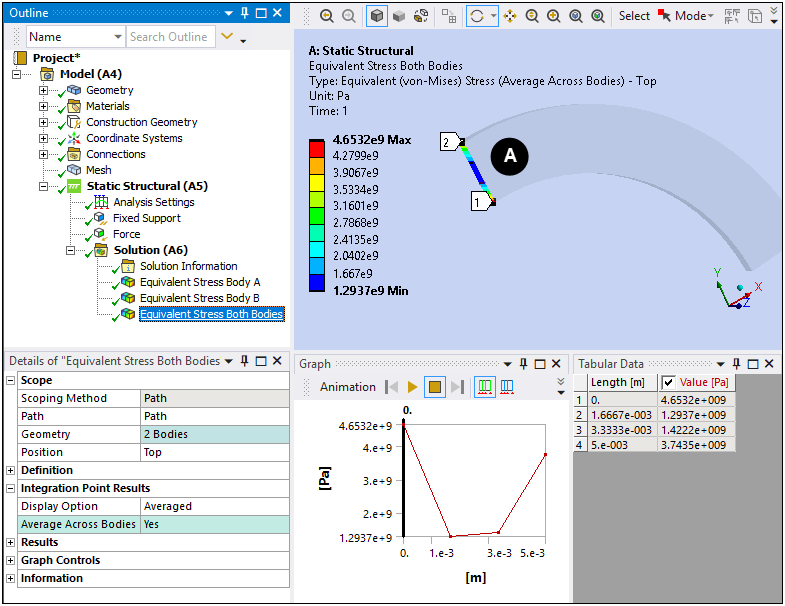The image size is (785, 606).
Task: Collapse the Static Structural (A5) node
Action: click(x=43, y=186)
